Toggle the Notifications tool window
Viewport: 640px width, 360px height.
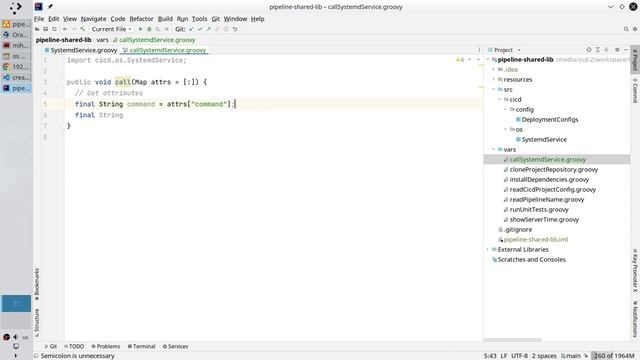click(635, 318)
